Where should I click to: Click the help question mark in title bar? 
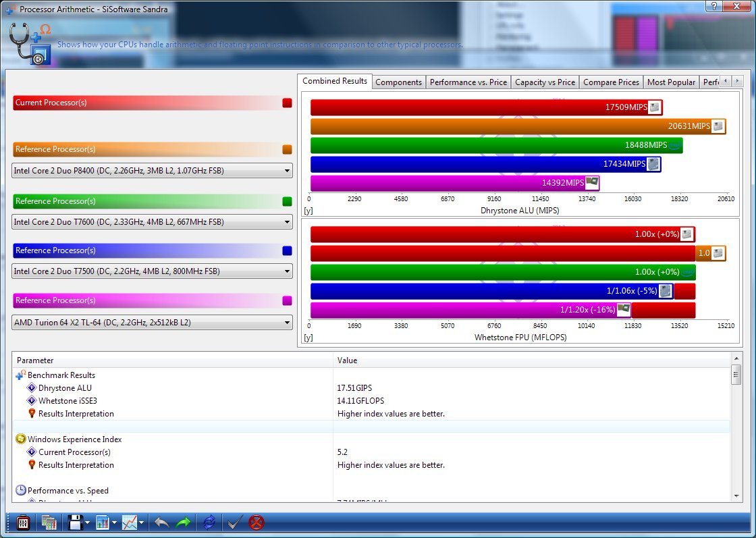[x=713, y=6]
